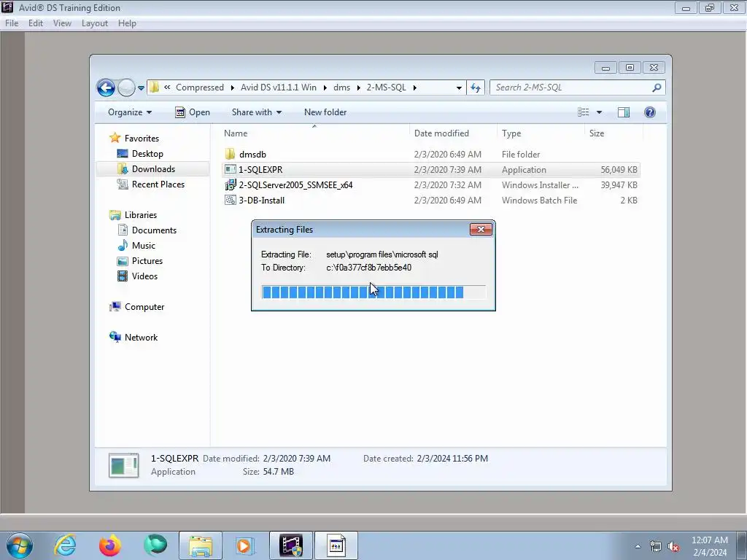Viewport: 747px width, 560px height.
Task: Toggle the preview pane button
Action: (x=624, y=112)
